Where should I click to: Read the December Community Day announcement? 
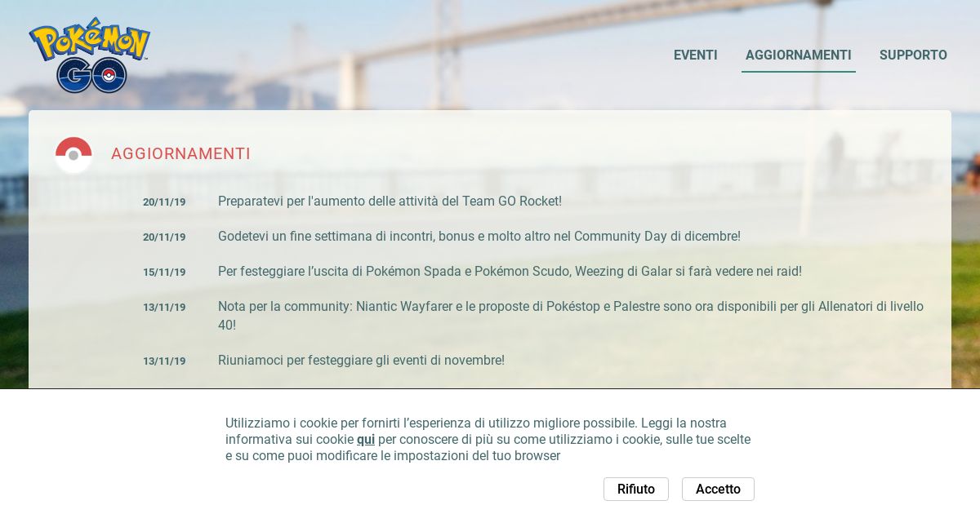pyautogui.click(x=479, y=237)
